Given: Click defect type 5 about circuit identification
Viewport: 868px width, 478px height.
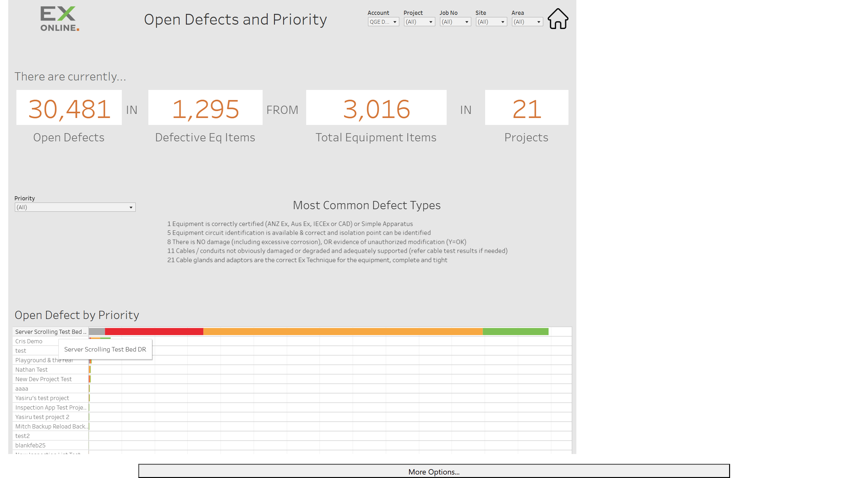Looking at the screenshot, I should tap(299, 233).
